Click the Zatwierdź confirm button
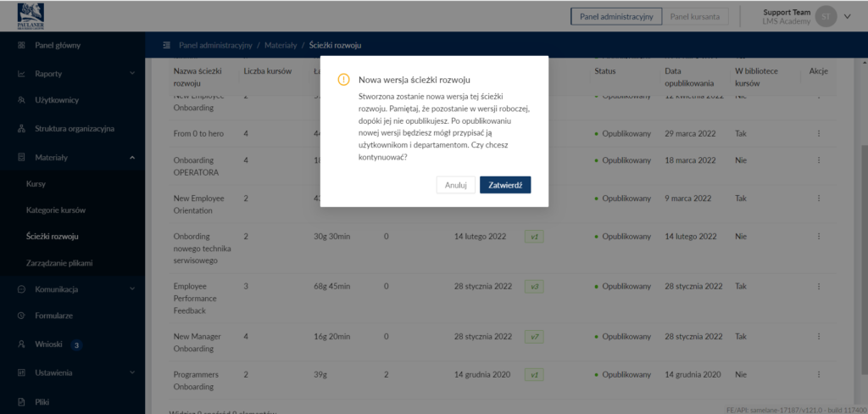The width and height of the screenshot is (868, 414). [505, 185]
